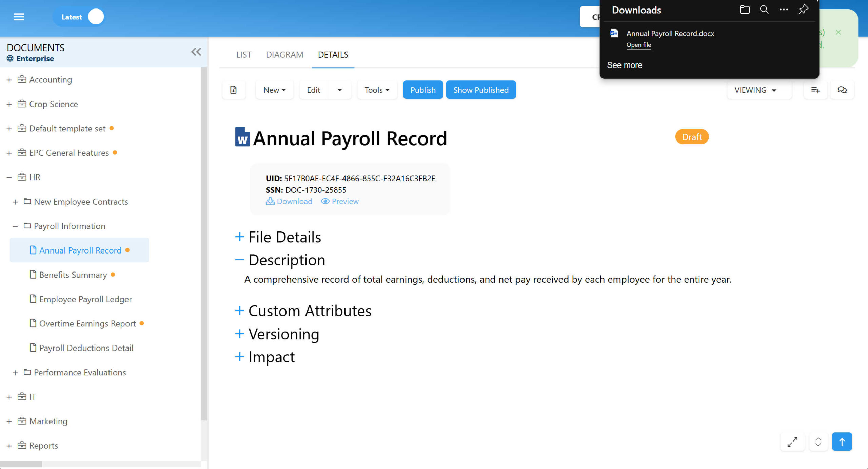
Task: Click the blue scroll-to-top arrow
Action: [x=842, y=442]
